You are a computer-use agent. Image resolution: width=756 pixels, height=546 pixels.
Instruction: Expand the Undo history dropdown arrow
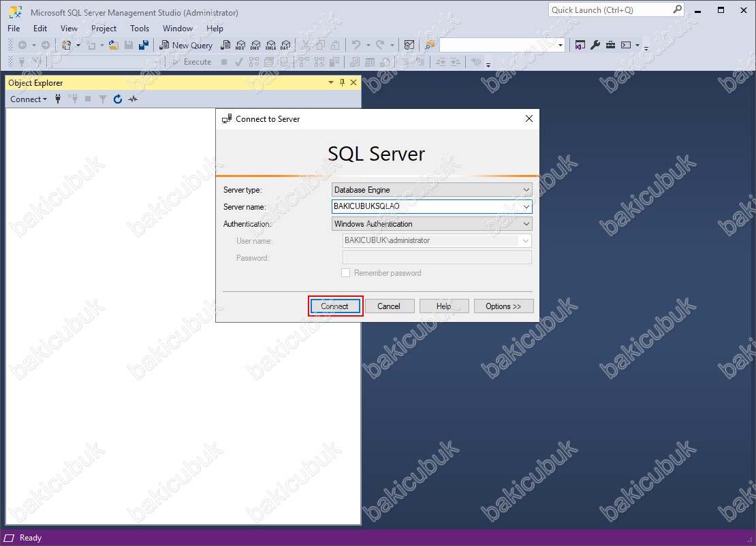pyautogui.click(x=368, y=46)
